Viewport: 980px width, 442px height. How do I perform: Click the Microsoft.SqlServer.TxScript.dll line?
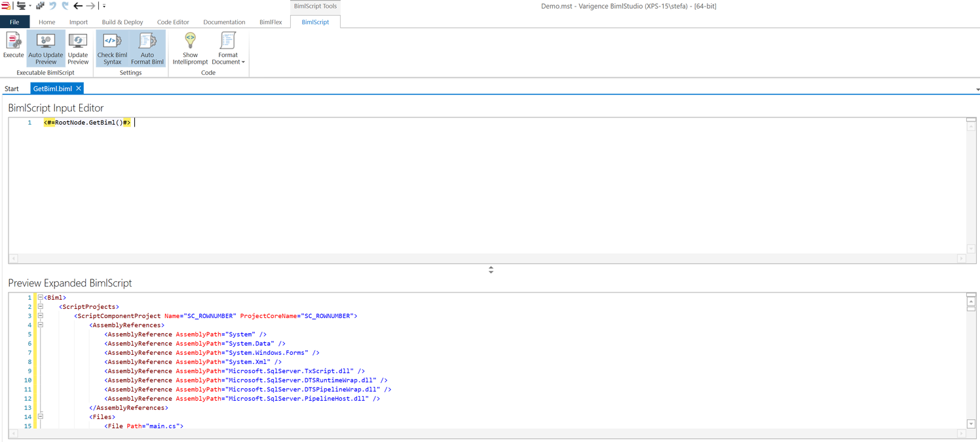point(235,371)
